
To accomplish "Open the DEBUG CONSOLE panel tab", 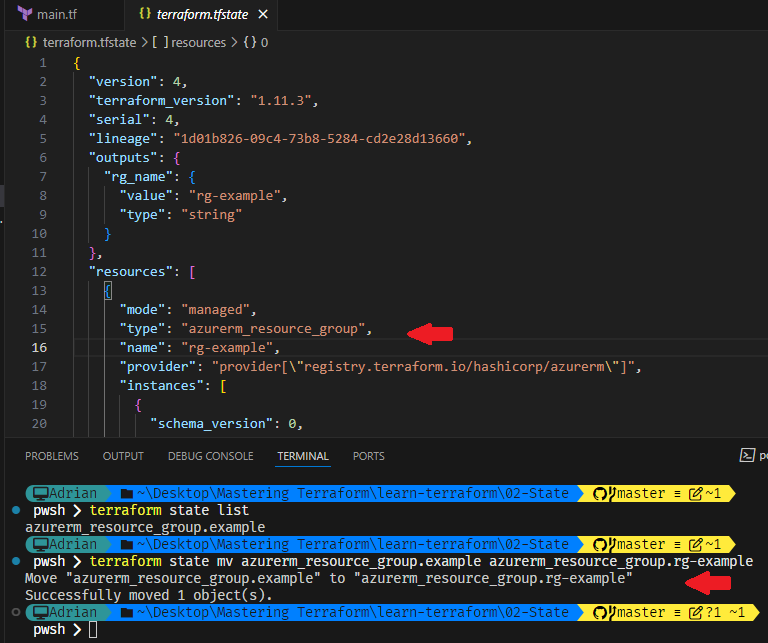I will click(211, 456).
